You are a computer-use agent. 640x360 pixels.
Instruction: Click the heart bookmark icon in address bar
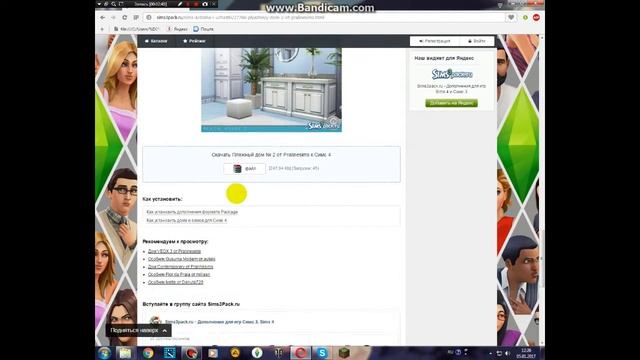click(511, 18)
